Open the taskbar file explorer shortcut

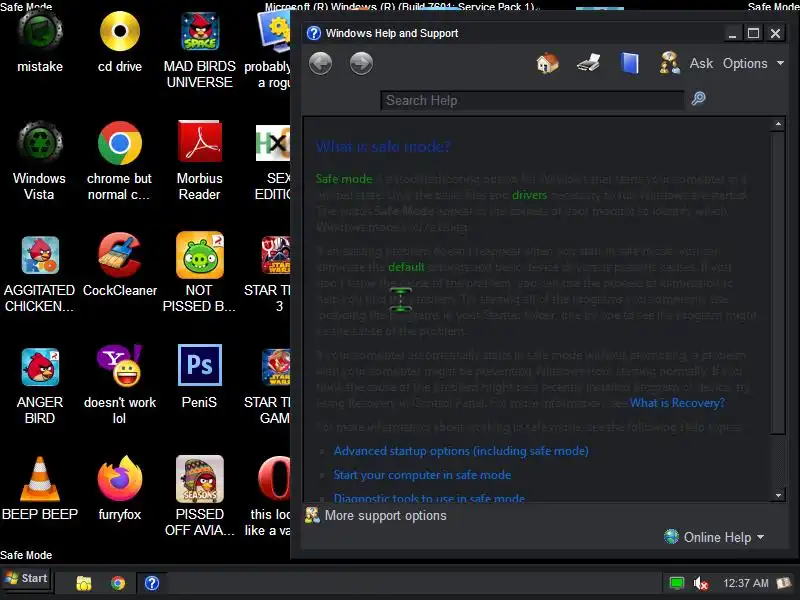84,583
